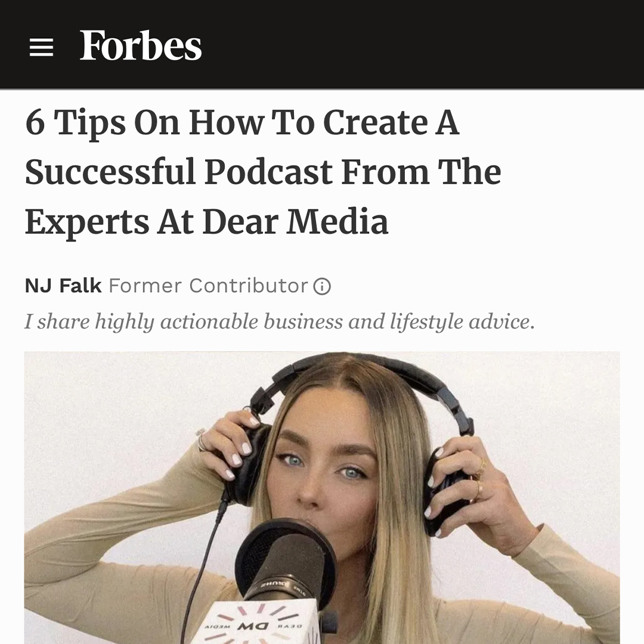The width and height of the screenshot is (644, 644).
Task: Click the word Podcast in the headline
Action: [268, 172]
